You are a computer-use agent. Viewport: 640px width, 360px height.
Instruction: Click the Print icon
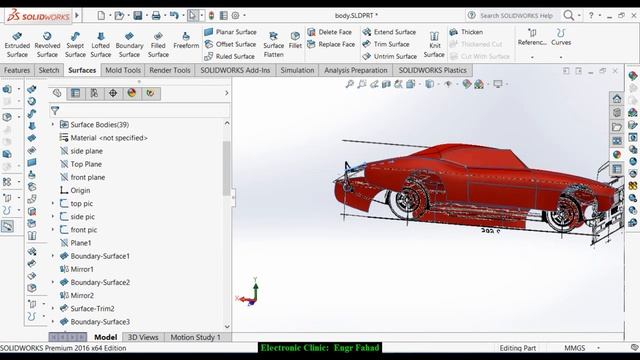click(x=156, y=16)
